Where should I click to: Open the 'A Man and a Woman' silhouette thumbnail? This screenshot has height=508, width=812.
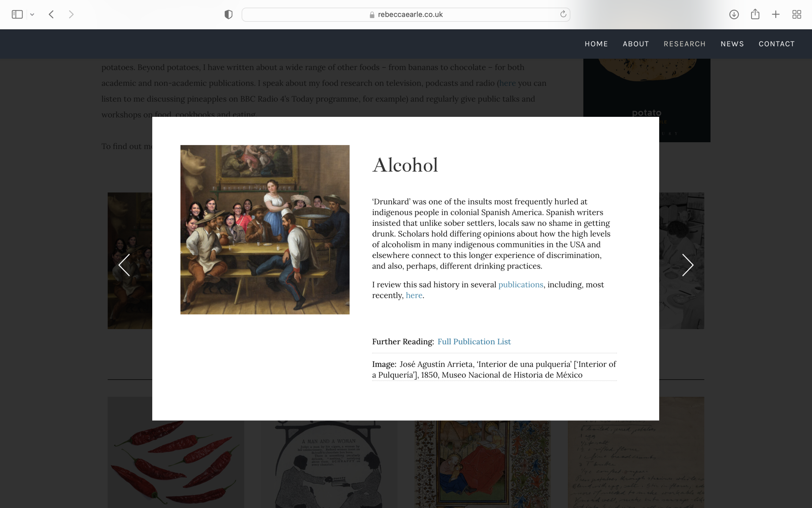click(329, 464)
